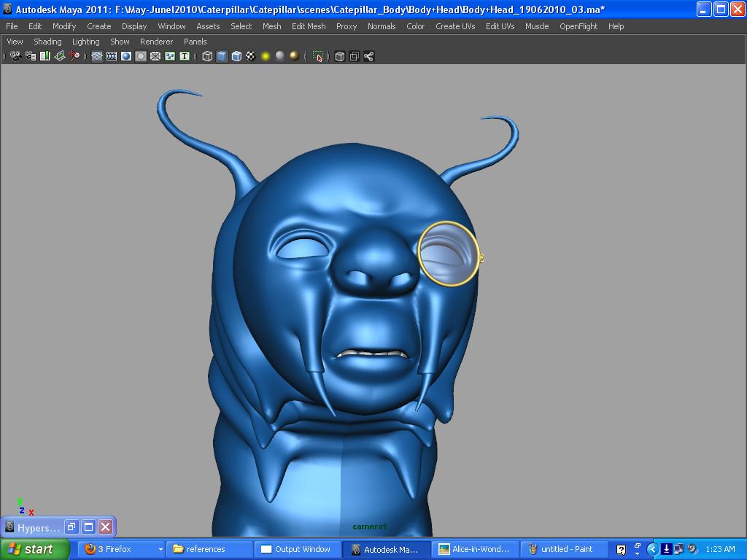747x560 pixels.
Task: Toggle the Field Chart overlay
Action: click(155, 56)
